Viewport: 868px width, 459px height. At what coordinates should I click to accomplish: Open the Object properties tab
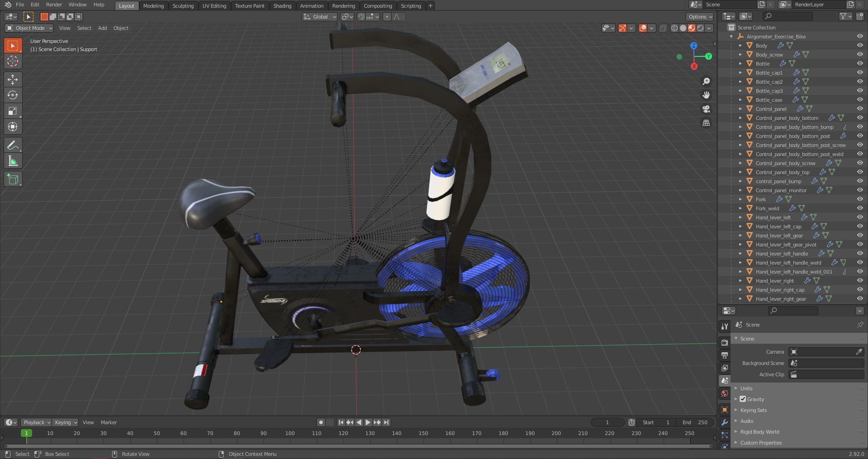725,410
